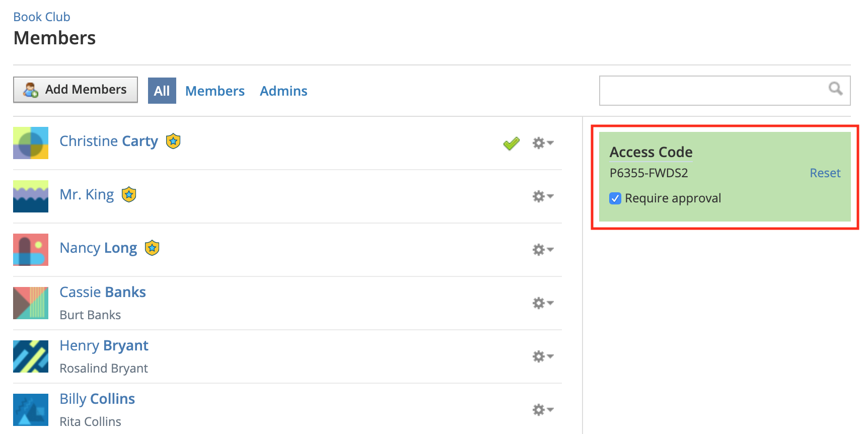The width and height of the screenshot is (868, 434).
Task: Open Nancy Long's gear settings dropdown
Action: [543, 250]
